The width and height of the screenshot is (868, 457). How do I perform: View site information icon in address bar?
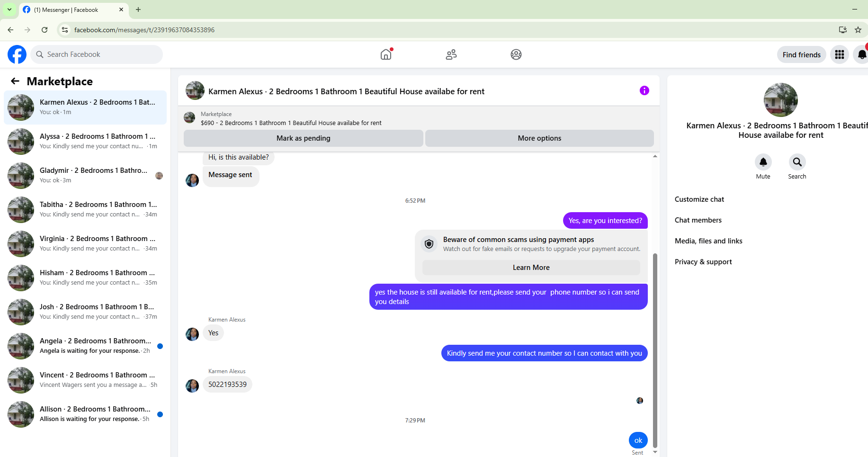tap(65, 30)
